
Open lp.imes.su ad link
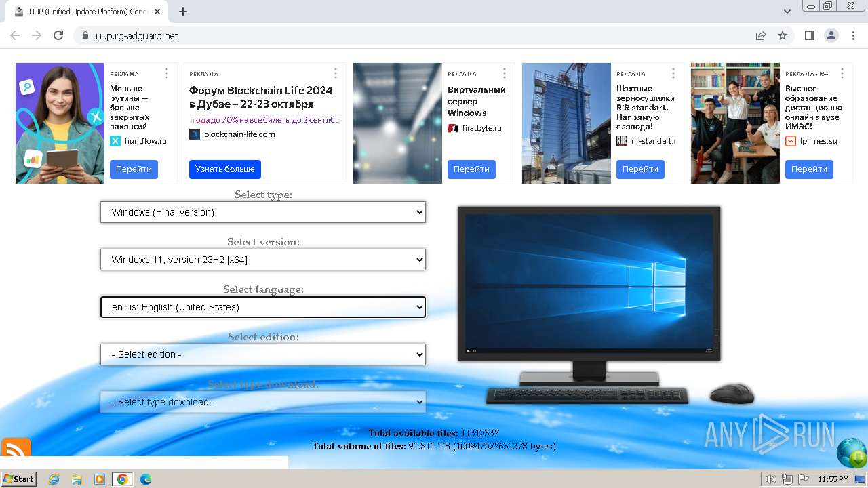(818, 141)
